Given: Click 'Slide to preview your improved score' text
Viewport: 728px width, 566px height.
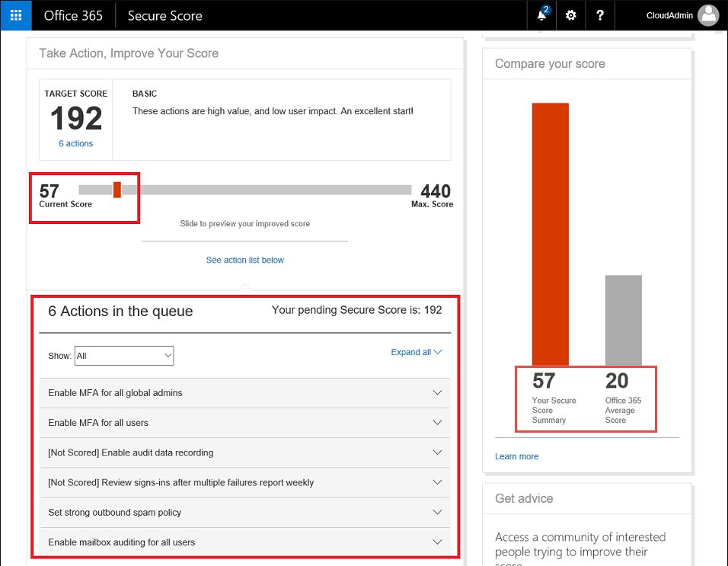Looking at the screenshot, I should (244, 224).
